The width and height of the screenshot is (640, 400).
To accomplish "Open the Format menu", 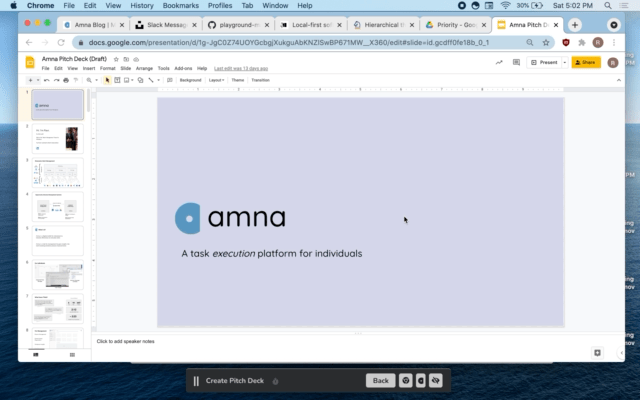I will (x=108, y=68).
